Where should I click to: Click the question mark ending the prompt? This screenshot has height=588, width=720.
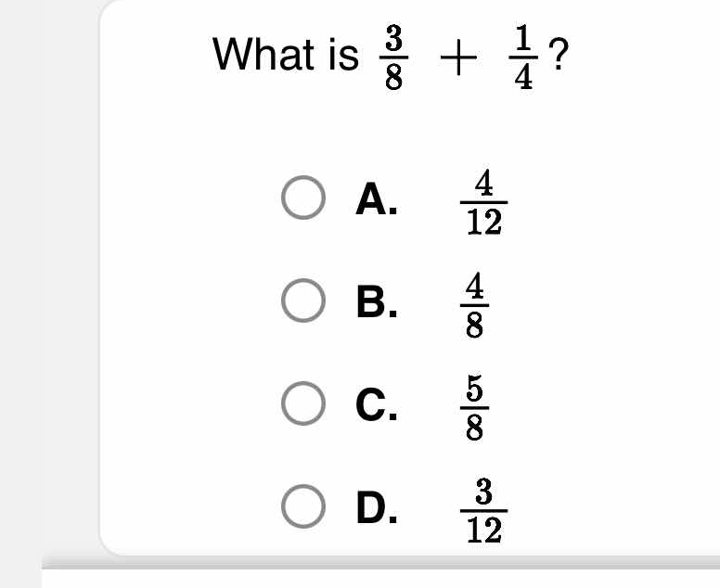coord(559,53)
